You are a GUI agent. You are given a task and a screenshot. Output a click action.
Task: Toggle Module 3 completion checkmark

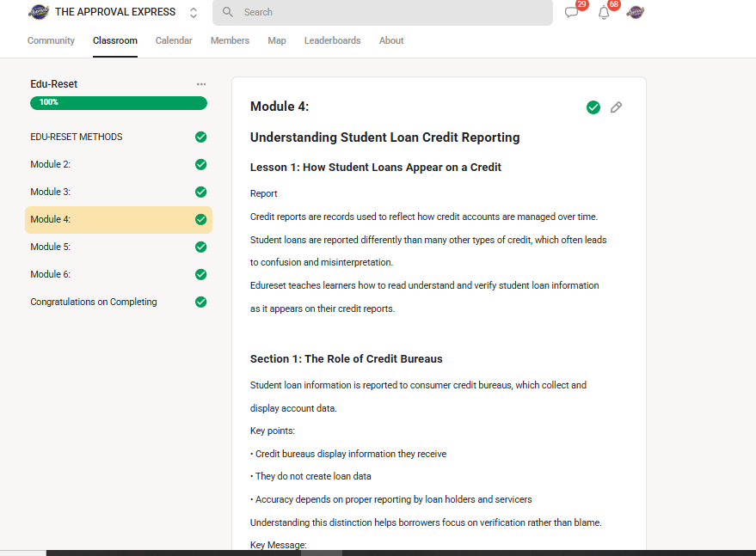(201, 192)
